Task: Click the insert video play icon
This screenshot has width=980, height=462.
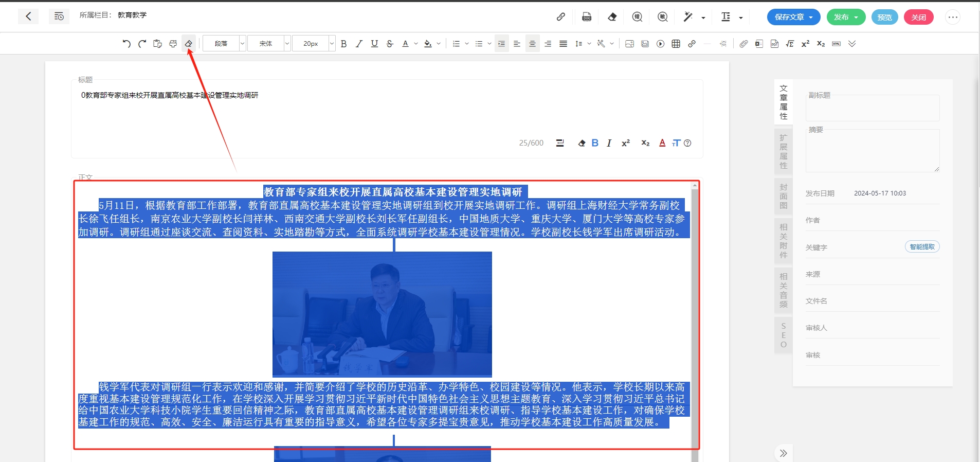Action: [661, 44]
